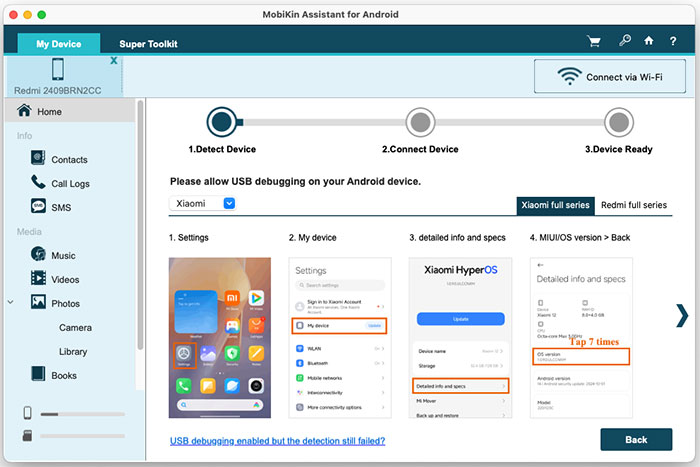Open Camera under Photos

click(x=75, y=328)
